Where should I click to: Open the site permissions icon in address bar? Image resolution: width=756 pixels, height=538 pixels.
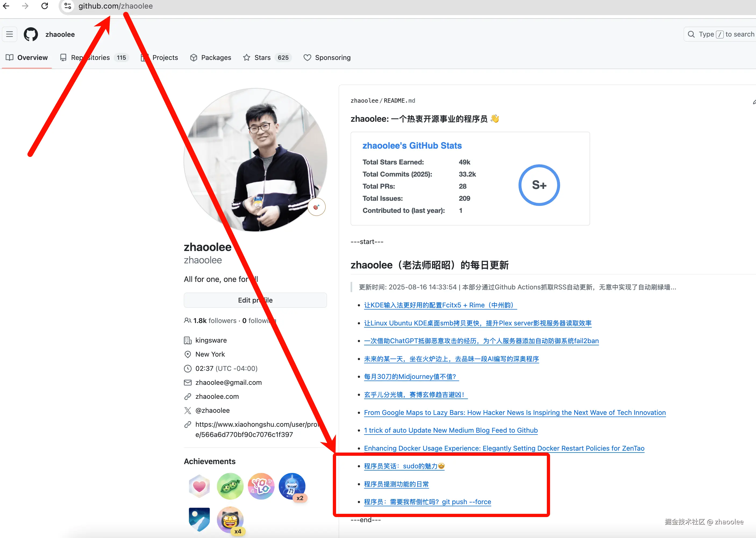[67, 6]
